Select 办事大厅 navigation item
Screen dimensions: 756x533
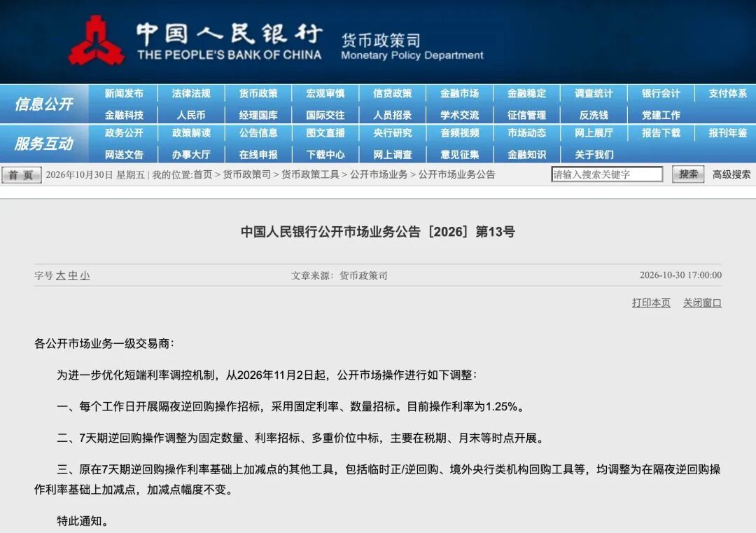[x=191, y=155]
